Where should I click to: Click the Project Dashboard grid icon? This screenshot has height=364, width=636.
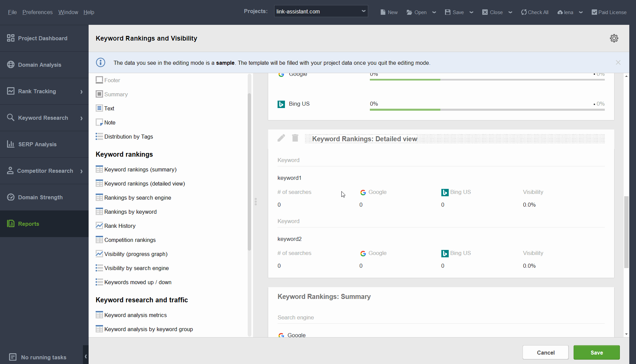point(11,38)
